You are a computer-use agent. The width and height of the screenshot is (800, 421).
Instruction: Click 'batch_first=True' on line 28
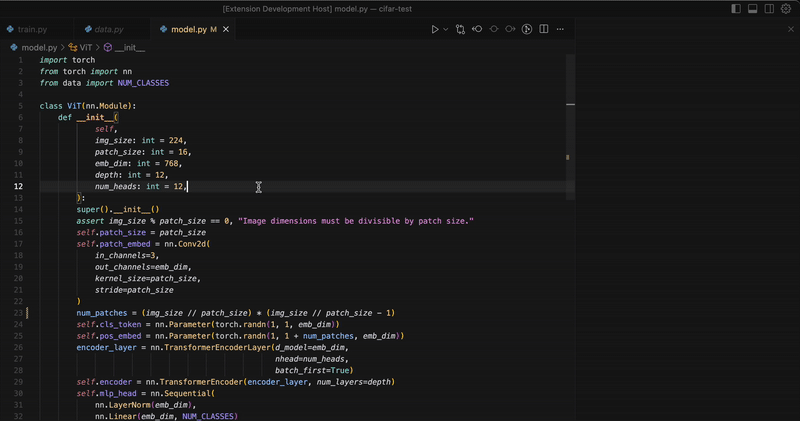click(312, 370)
